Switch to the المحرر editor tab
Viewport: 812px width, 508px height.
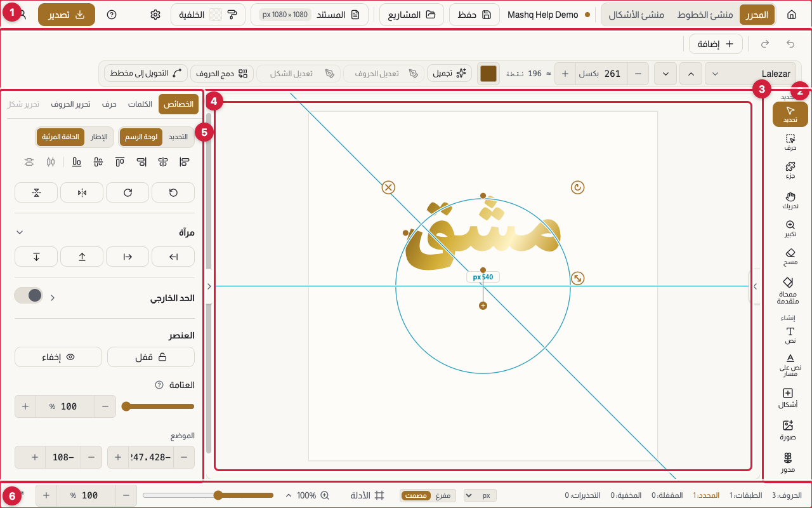(x=757, y=15)
